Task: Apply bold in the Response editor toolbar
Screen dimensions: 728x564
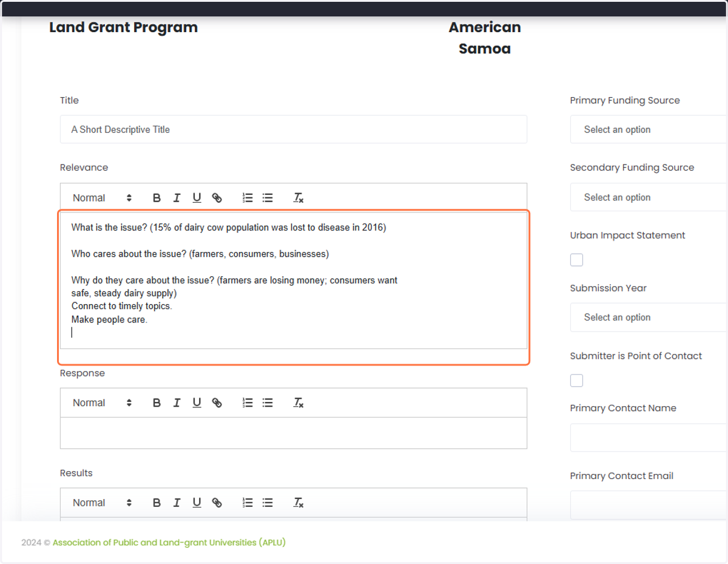Action: pos(157,403)
